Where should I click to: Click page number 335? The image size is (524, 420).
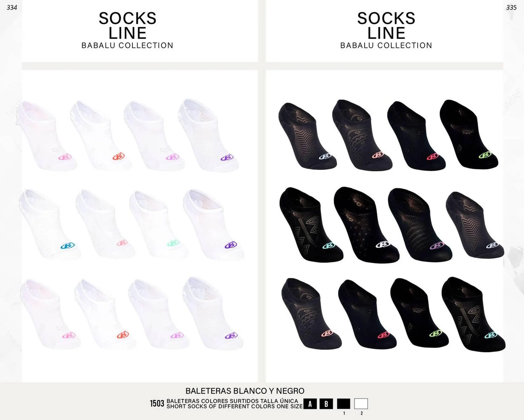point(511,8)
